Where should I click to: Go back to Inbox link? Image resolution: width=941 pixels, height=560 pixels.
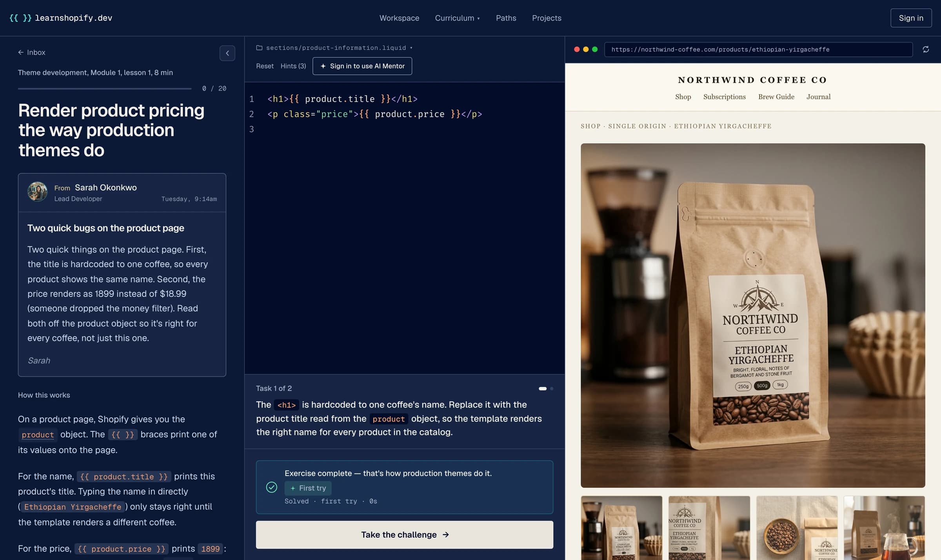point(32,52)
